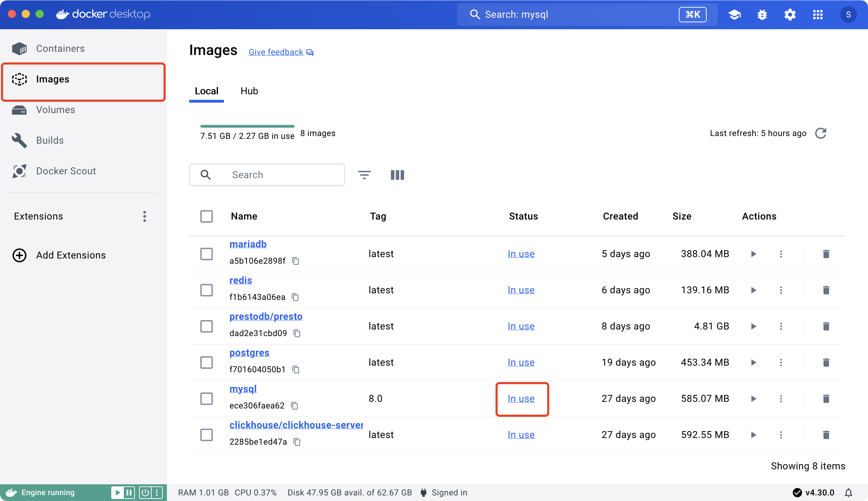Run the postgres image

click(754, 363)
